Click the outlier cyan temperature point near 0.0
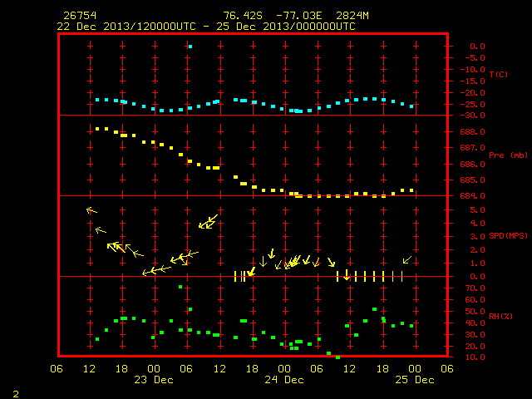This screenshot has width=532, height=399. [190, 47]
